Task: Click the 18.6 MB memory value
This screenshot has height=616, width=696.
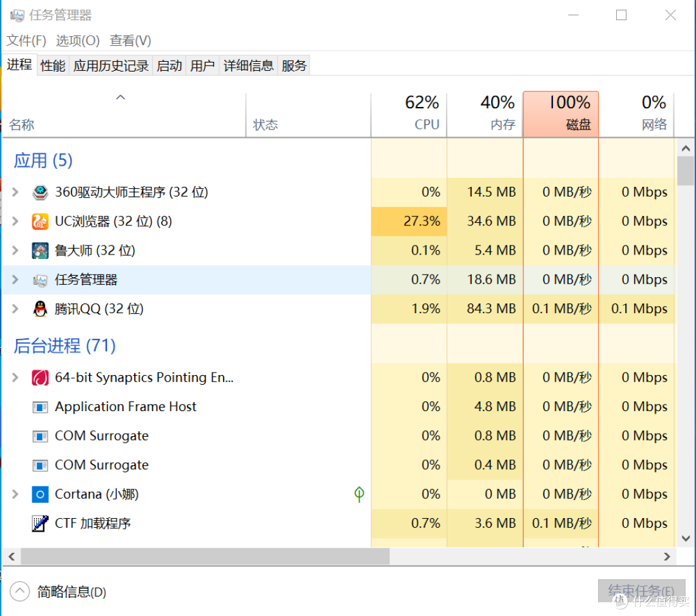Action: pyautogui.click(x=491, y=280)
